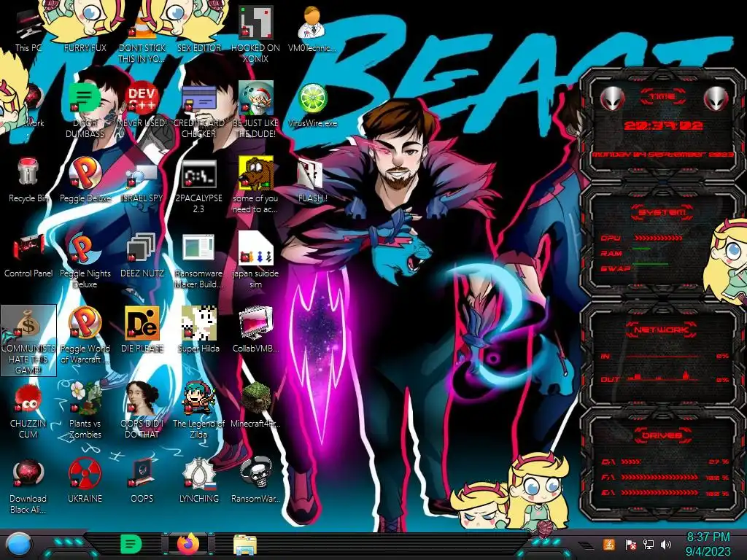Open the UKRAINE radiation symbol icon
This screenshot has height=560, width=747.
[85, 480]
